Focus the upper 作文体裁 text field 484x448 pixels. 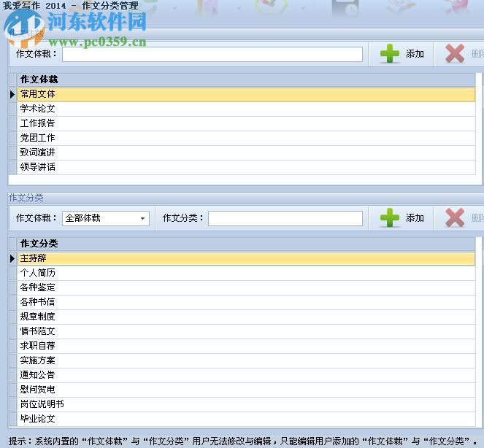click(x=212, y=54)
